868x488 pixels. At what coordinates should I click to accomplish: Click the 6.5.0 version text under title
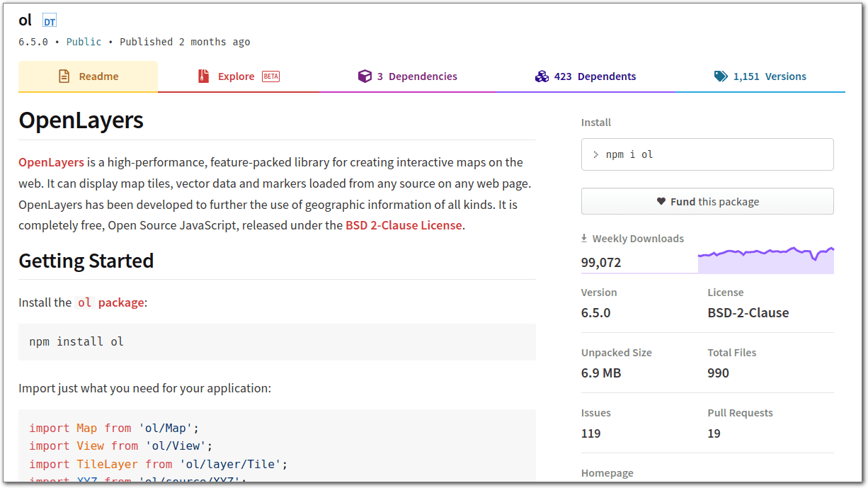pos(33,42)
